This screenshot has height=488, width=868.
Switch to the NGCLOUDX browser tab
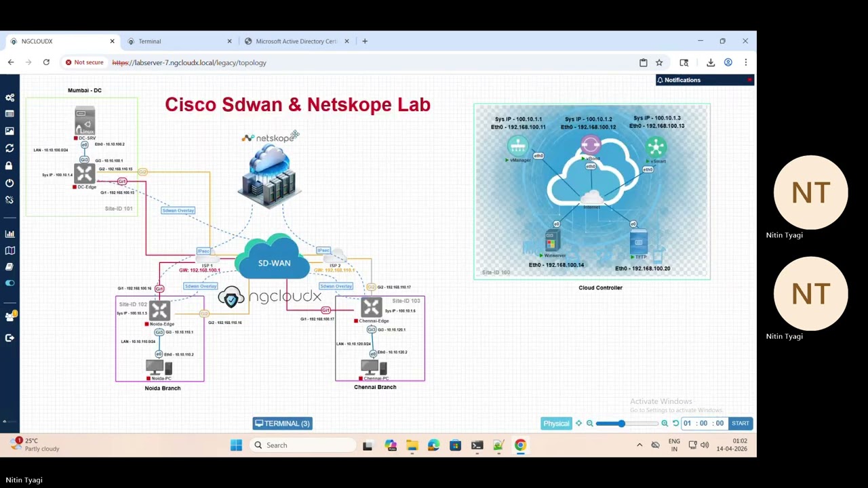tap(62, 41)
